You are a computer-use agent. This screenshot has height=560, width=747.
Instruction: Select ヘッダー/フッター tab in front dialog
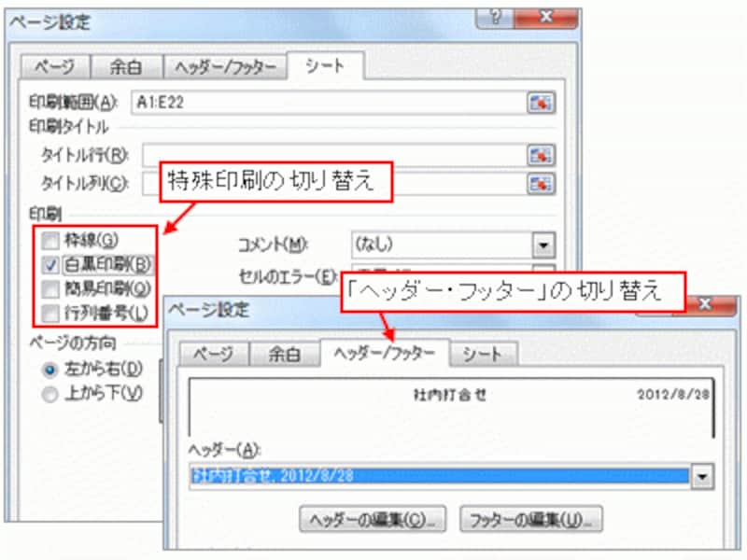point(385,353)
